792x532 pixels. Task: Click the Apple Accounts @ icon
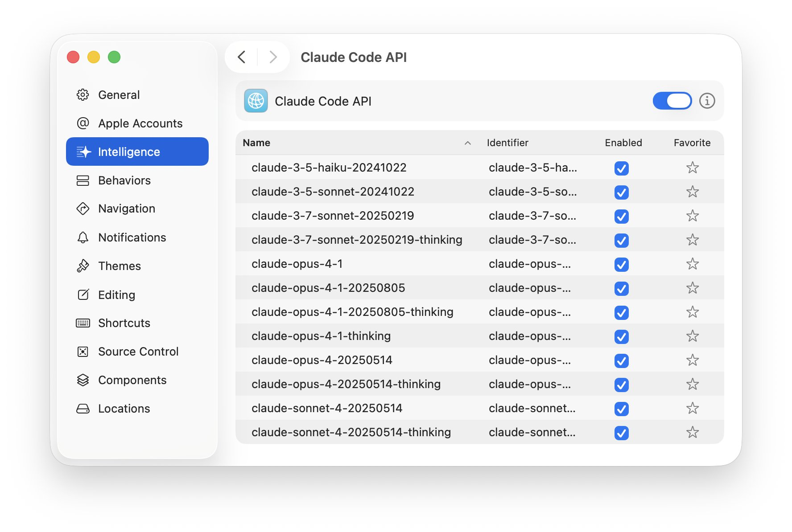click(x=83, y=123)
